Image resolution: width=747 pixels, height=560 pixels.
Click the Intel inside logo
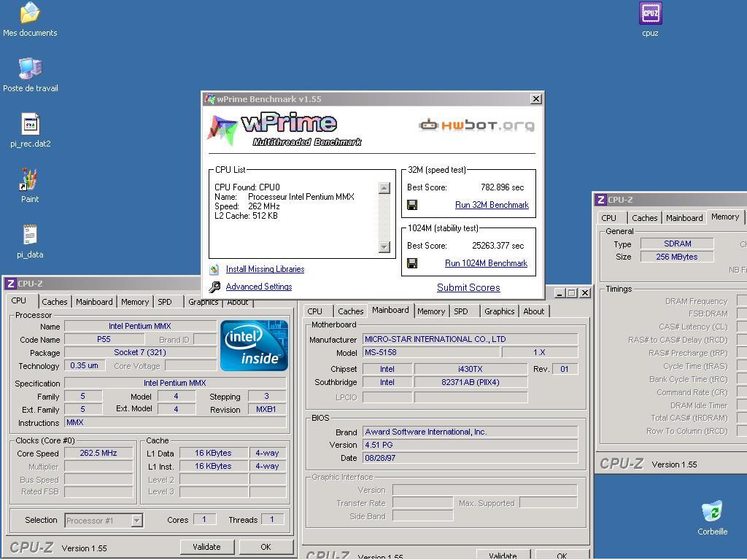255,346
